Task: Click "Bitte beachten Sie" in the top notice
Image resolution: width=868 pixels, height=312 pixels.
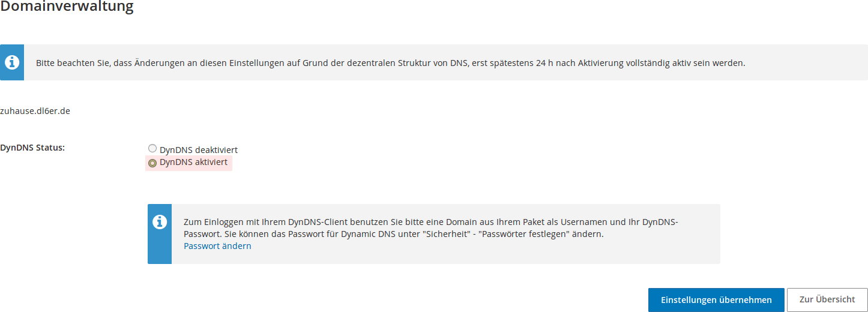Action: (73, 63)
